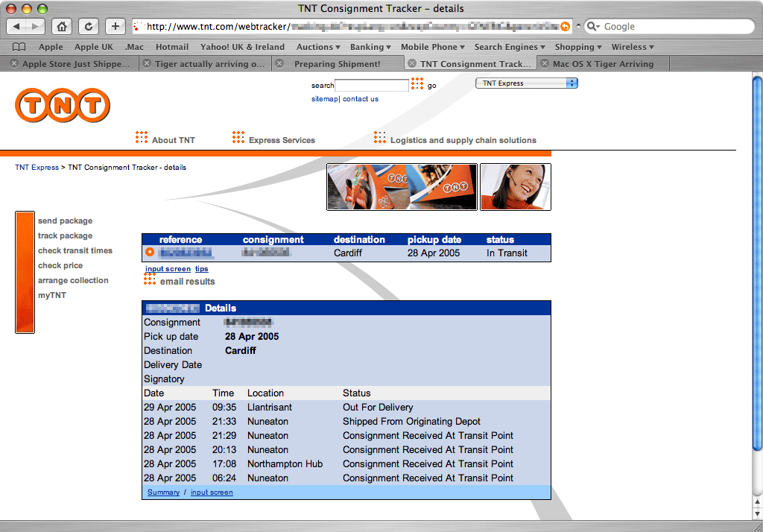Click in the TNT site search field
The image size is (763, 532).
pyautogui.click(x=372, y=85)
